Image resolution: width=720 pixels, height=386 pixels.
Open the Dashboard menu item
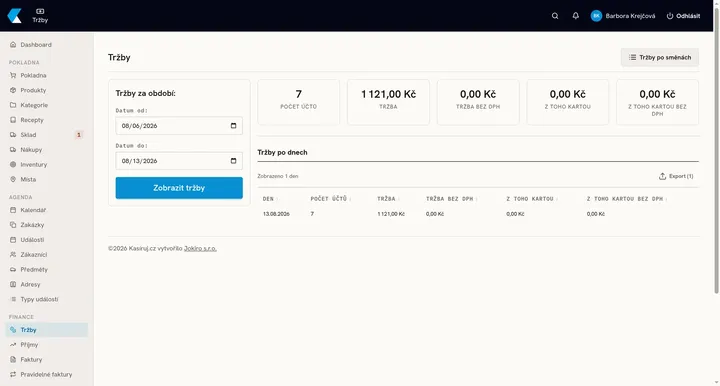pyautogui.click(x=46, y=45)
